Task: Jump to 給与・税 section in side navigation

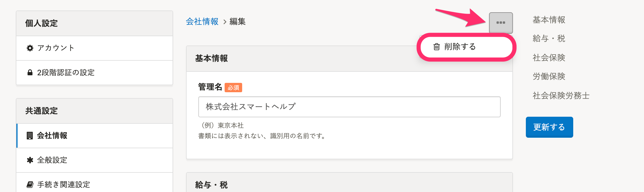Action: tap(549, 39)
